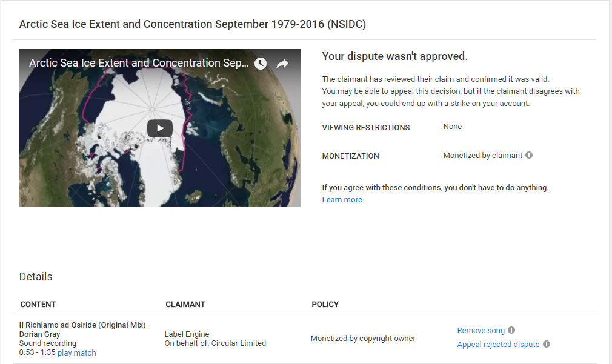Open the Learn more link
Image resolution: width=612 pixels, height=364 pixels.
[342, 200]
